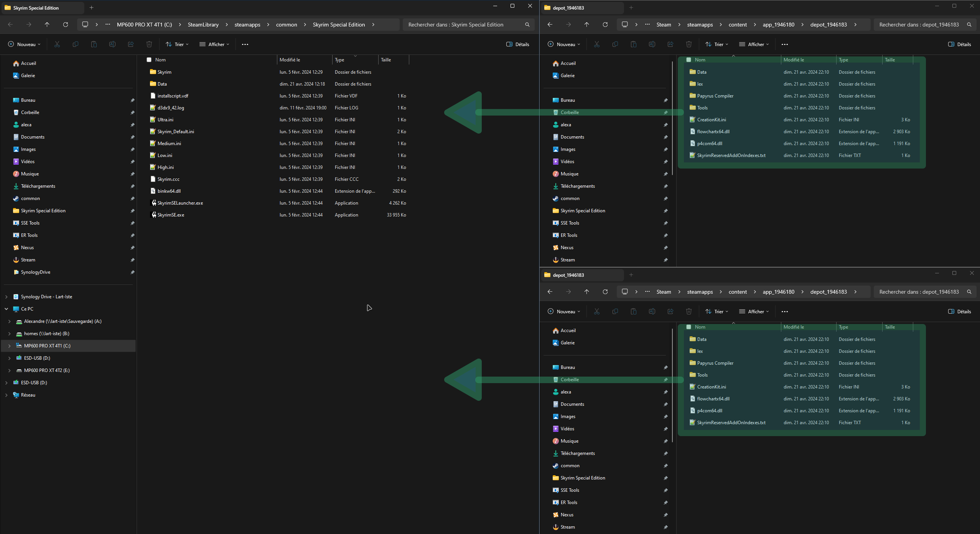This screenshot has width=980, height=534.
Task: Collapse the Ce PC tree node
Action: tap(6, 309)
